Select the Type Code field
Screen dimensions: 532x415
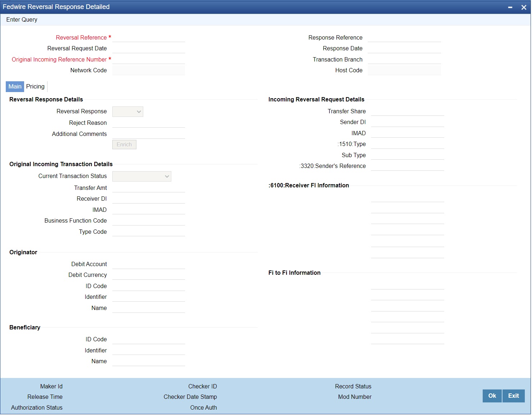(x=149, y=232)
